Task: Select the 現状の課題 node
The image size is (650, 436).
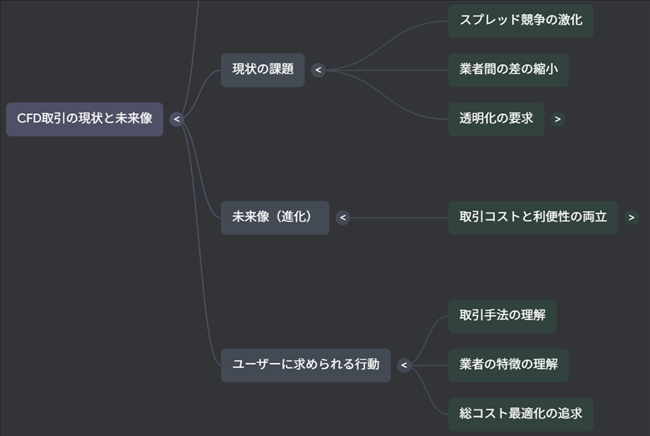Action: coord(263,70)
